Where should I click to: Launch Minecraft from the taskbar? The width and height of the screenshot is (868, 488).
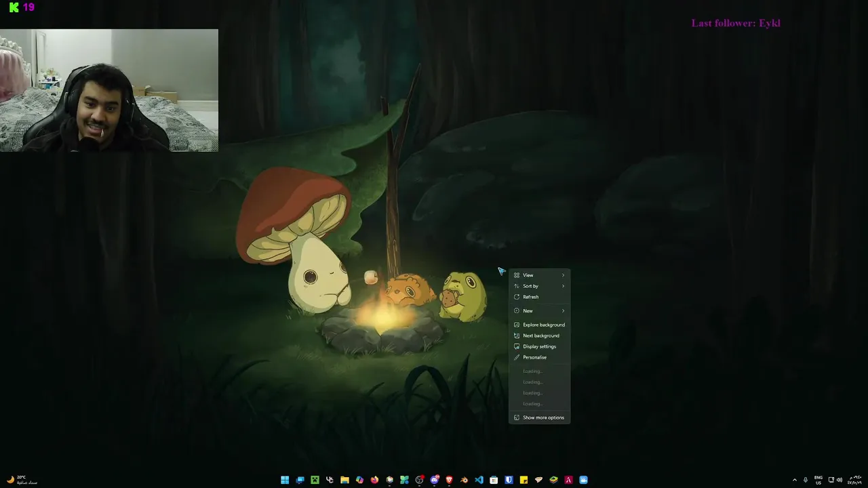[x=315, y=480]
